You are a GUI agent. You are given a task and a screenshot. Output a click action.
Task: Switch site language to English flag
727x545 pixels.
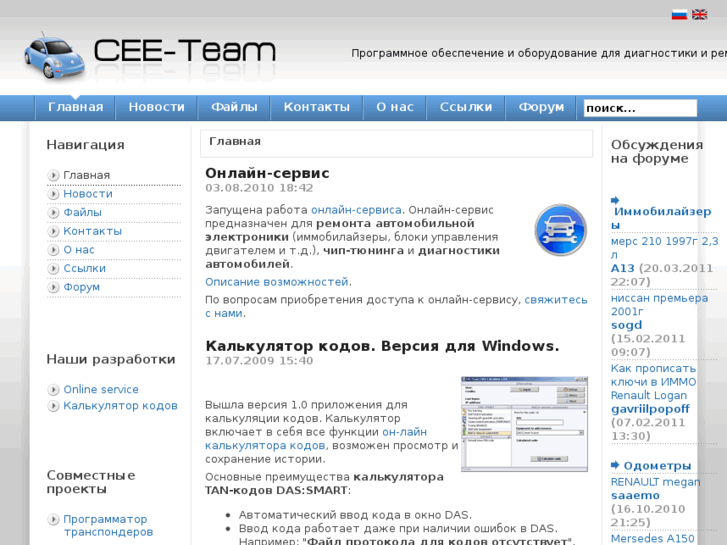click(700, 15)
